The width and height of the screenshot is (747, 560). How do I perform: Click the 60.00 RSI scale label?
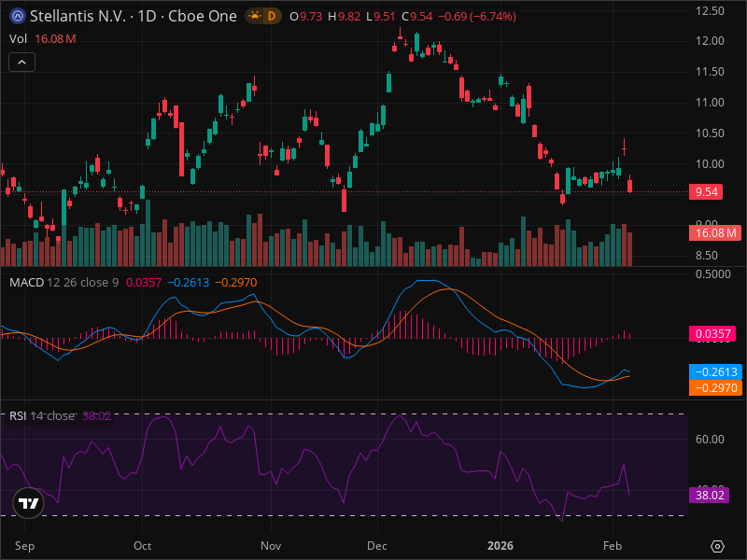coord(710,439)
